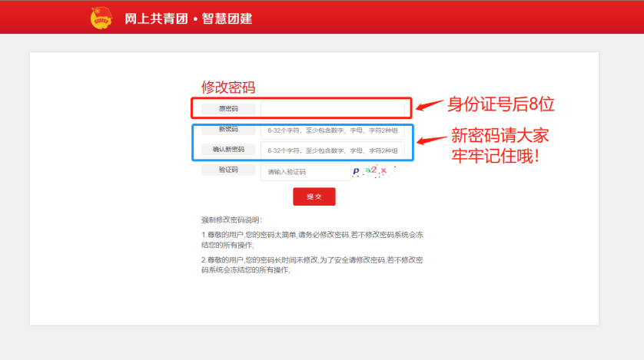Click the 修改密码 heading
644x360 pixels.
point(228,88)
